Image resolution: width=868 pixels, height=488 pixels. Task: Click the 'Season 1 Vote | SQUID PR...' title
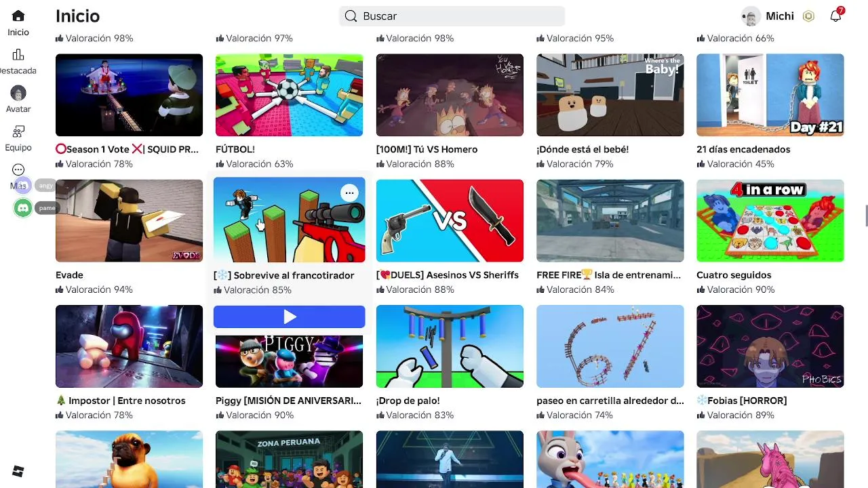point(127,149)
